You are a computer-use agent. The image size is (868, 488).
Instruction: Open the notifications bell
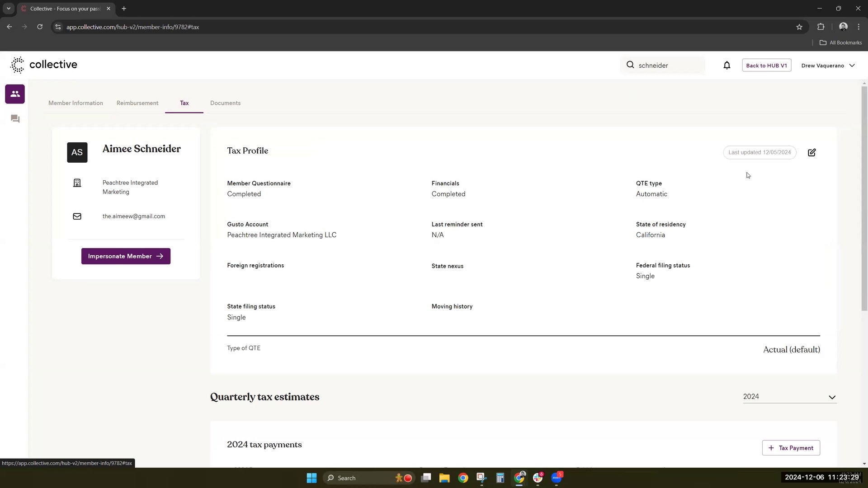[726, 66]
